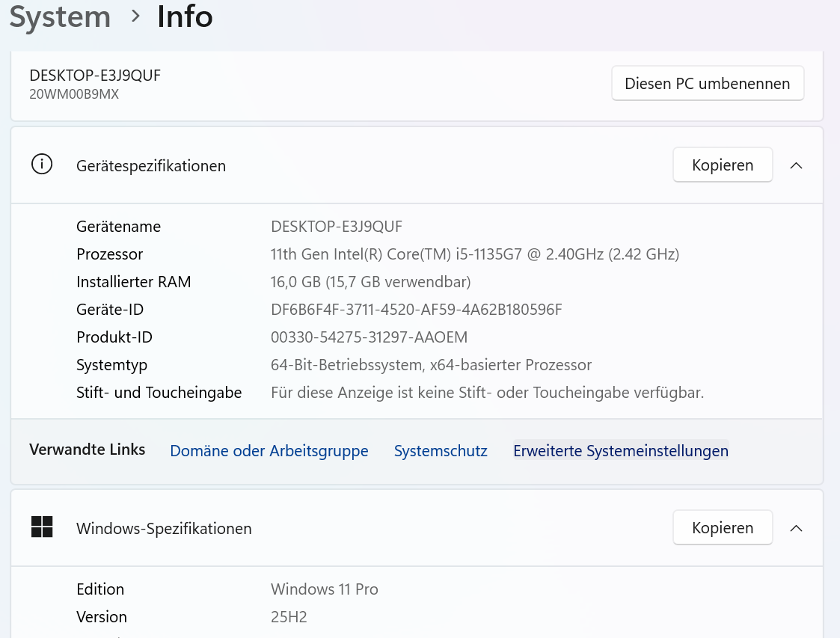
Task: Click the Version label
Action: tap(102, 617)
